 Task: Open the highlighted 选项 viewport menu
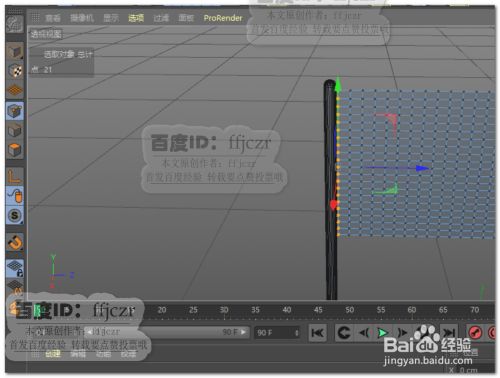pos(136,18)
